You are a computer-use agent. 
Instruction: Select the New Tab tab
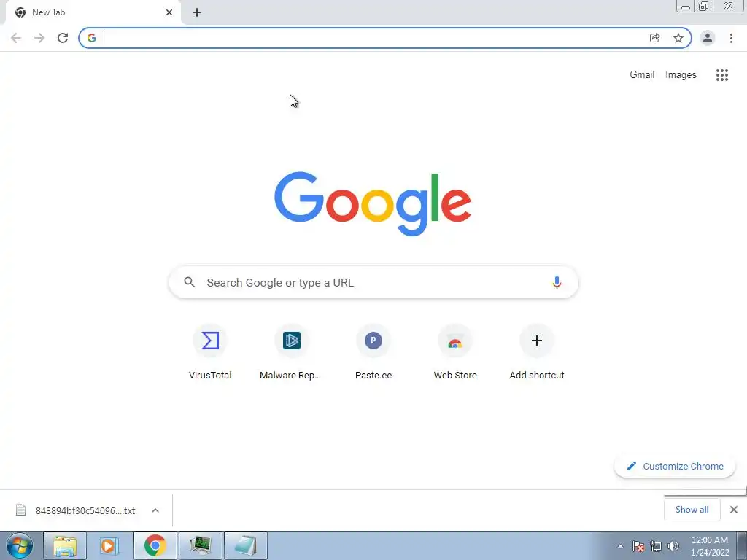tap(93, 12)
